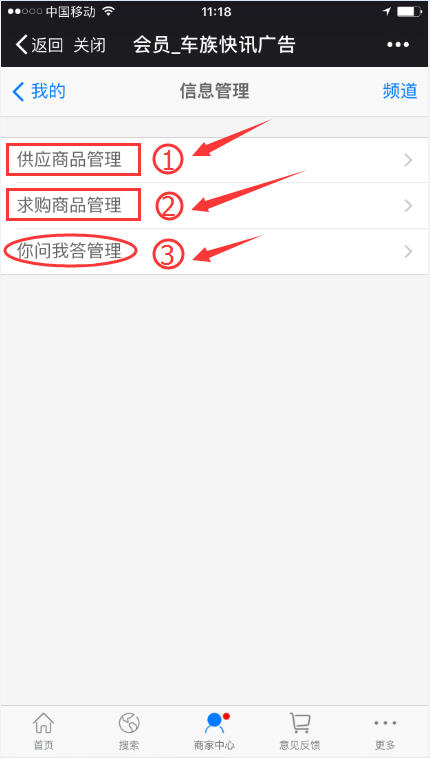Image resolution: width=430 pixels, height=758 pixels.
Task: Tap the blue back chevron beside 我的
Action: pos(18,91)
